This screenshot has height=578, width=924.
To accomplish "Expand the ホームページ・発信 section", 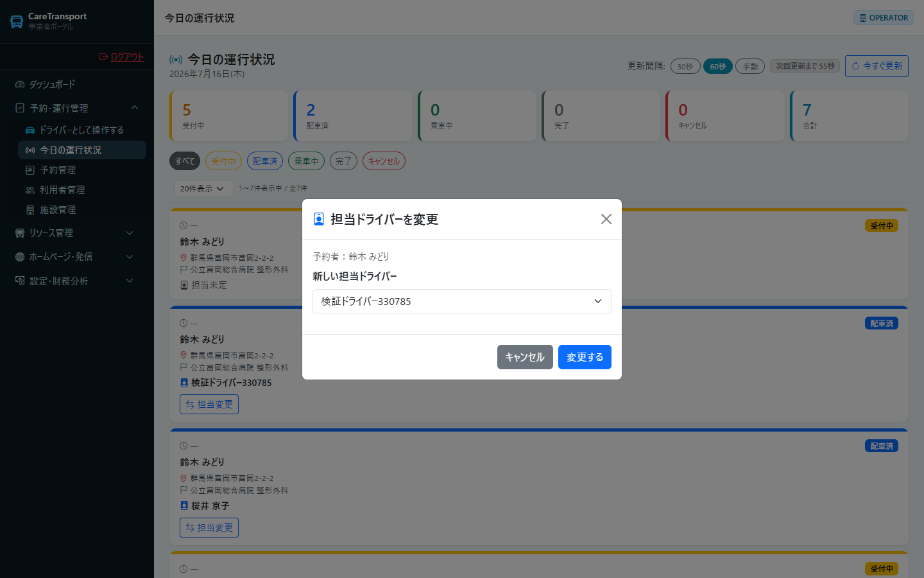I will [77, 256].
